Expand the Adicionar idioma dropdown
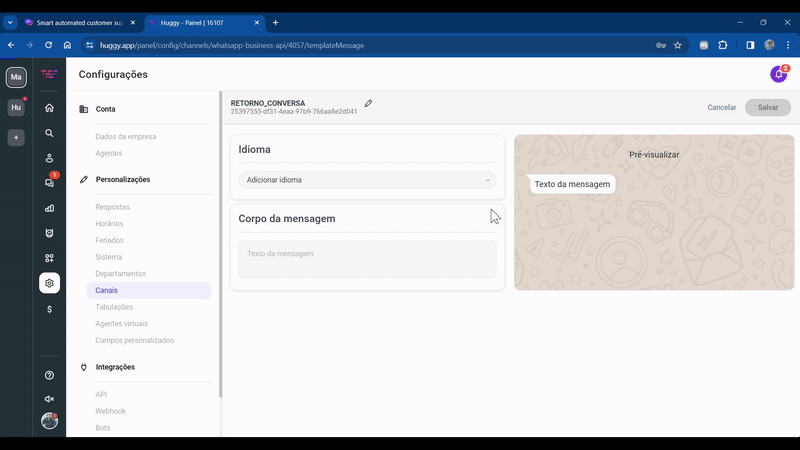800x450 pixels. 367,180
